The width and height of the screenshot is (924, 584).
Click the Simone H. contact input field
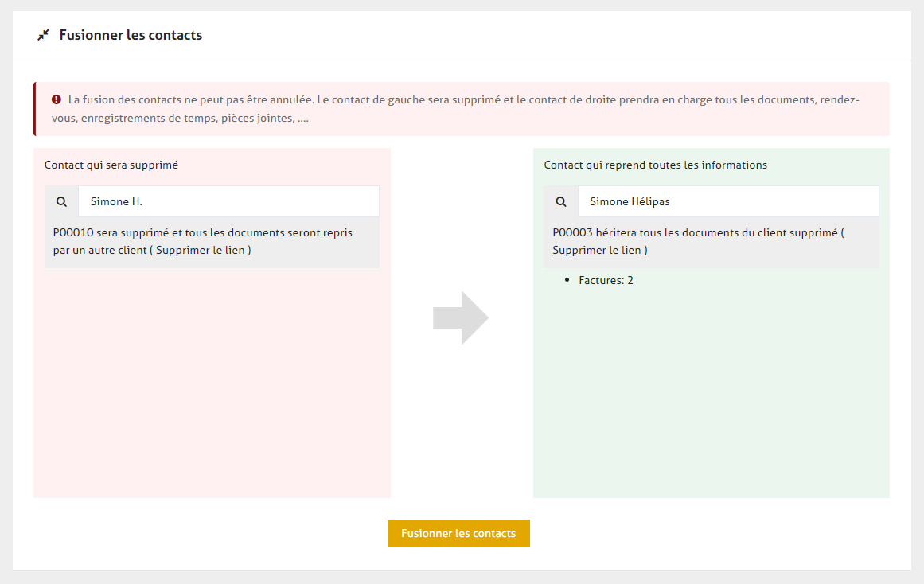tap(228, 202)
